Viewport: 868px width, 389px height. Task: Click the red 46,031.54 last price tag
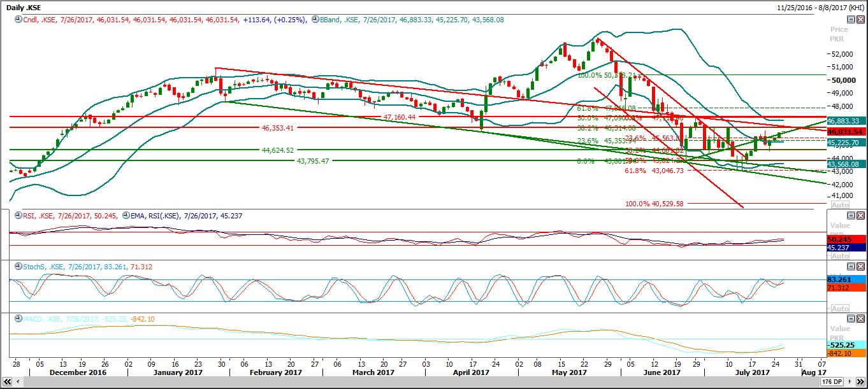click(x=845, y=132)
